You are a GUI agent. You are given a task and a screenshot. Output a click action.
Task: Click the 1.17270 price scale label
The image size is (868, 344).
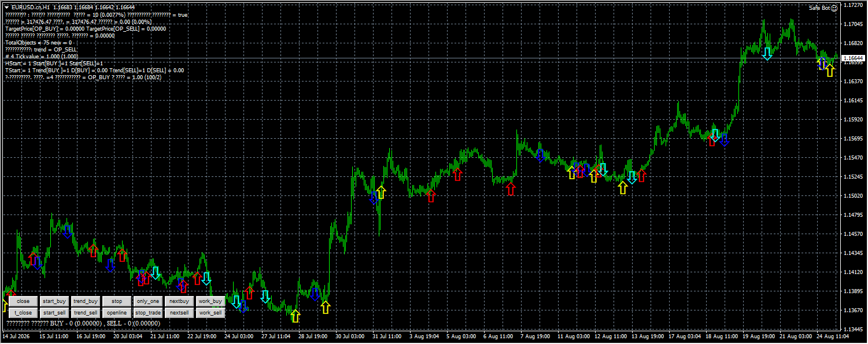point(853,5)
